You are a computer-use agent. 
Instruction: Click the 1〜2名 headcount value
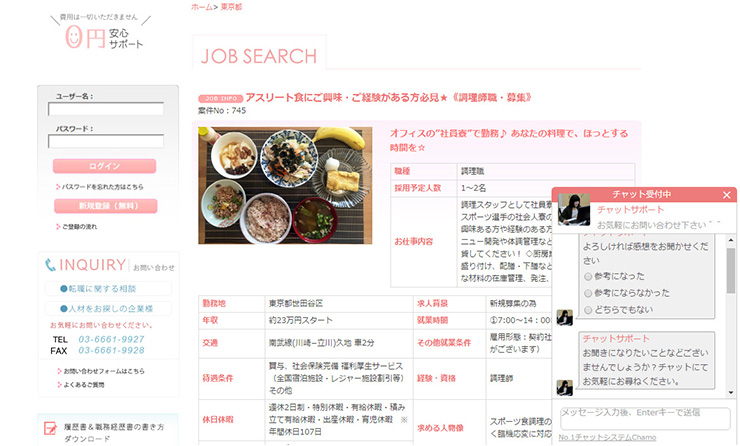tap(473, 188)
